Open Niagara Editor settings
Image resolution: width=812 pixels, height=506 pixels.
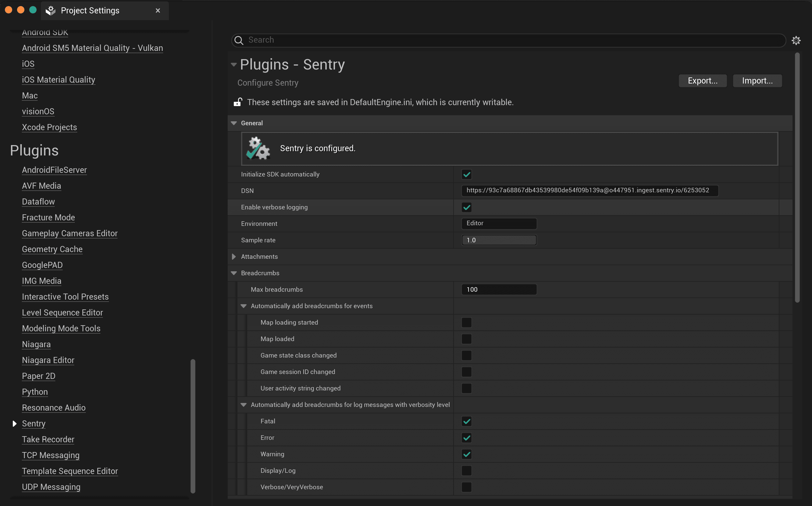[48, 360]
